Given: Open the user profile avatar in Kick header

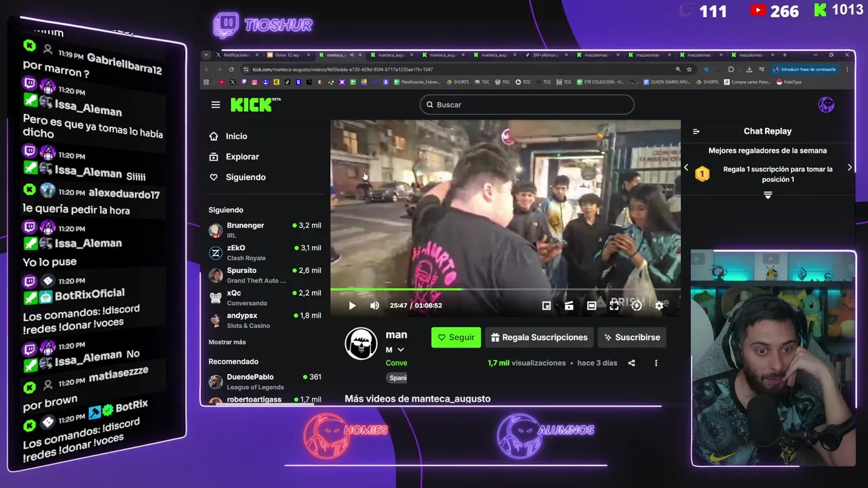Looking at the screenshot, I should point(826,104).
